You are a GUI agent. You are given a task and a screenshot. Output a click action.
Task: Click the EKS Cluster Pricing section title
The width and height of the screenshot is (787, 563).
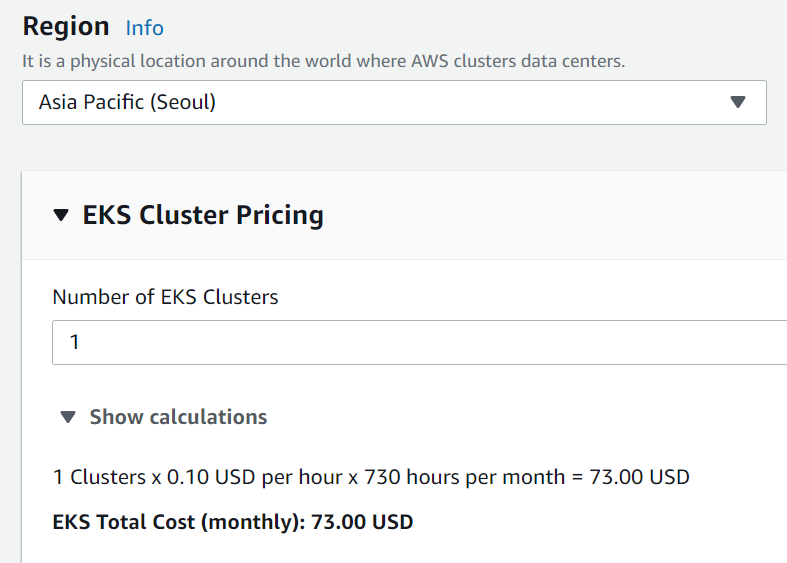tap(203, 215)
